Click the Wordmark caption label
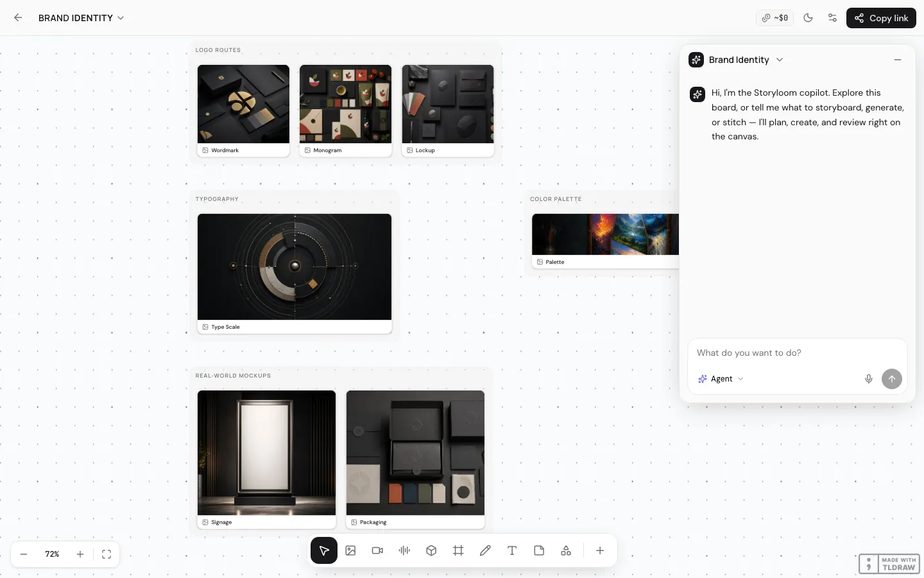The image size is (924, 578). [x=225, y=150]
